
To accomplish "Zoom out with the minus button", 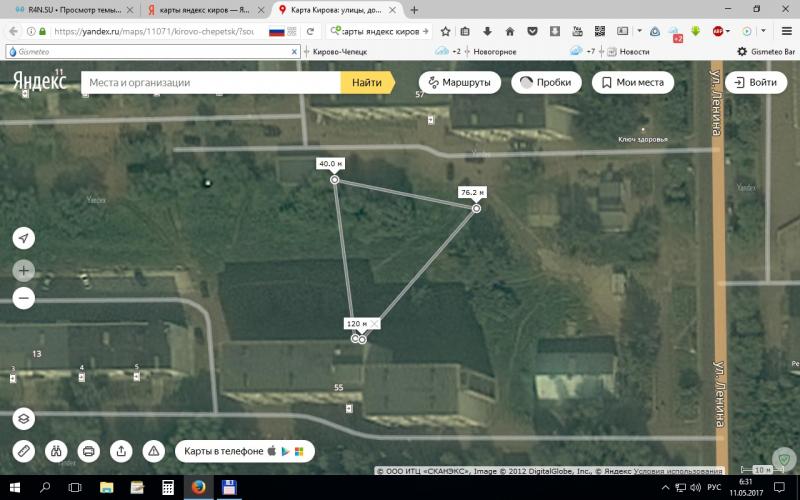I will tap(24, 298).
